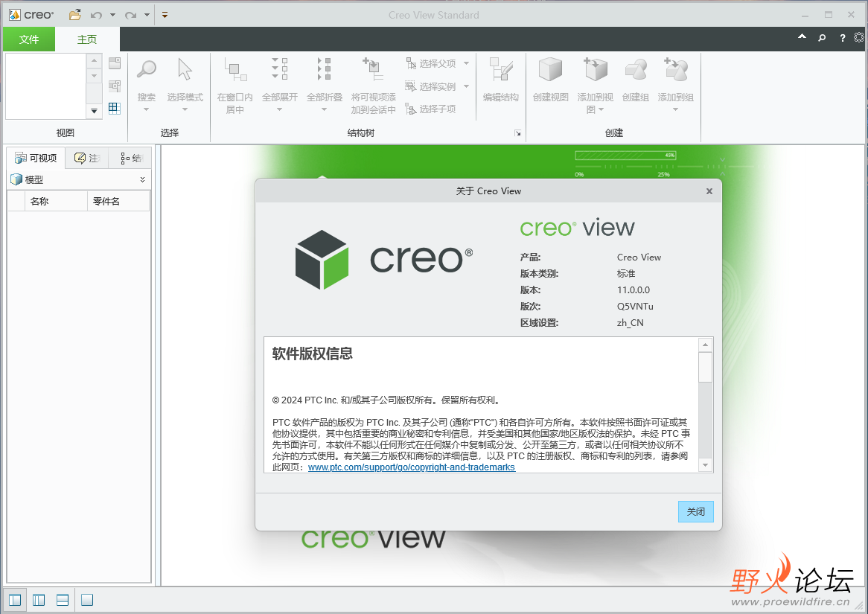Expand dropdown arrow beside 选择父项
The image size is (868, 614).
point(466,64)
